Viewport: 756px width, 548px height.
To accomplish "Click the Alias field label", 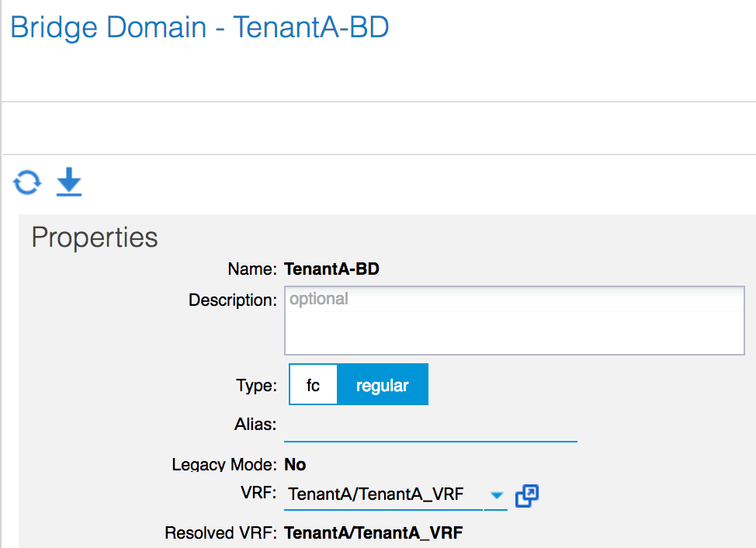I will (x=255, y=425).
